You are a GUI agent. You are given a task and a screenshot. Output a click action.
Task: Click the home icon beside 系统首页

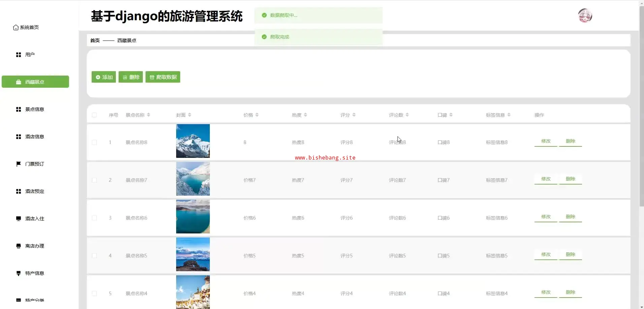coord(15,27)
